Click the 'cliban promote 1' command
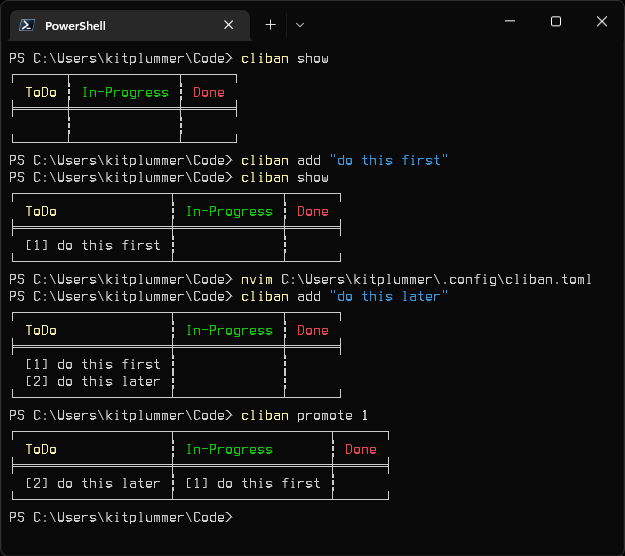The height and width of the screenshot is (556, 625). coord(305,416)
